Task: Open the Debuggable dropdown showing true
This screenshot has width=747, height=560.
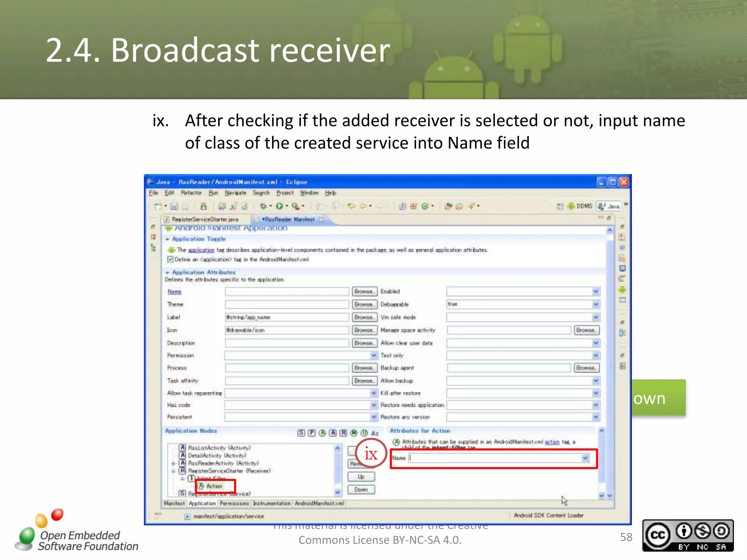Action: [595, 304]
